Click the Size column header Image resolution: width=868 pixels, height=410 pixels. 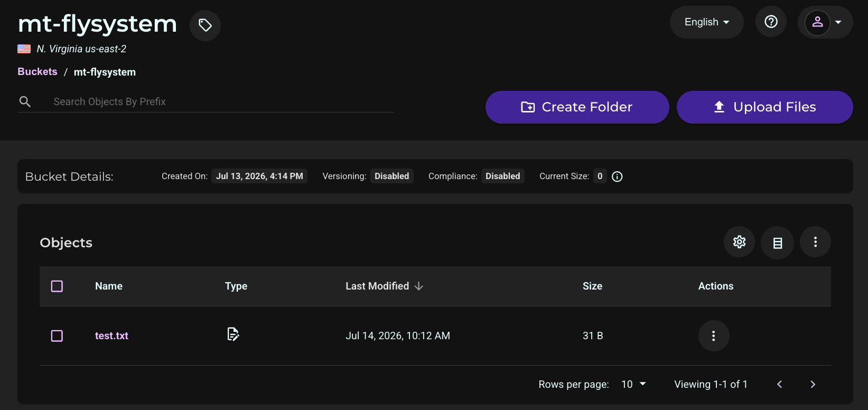(x=592, y=286)
